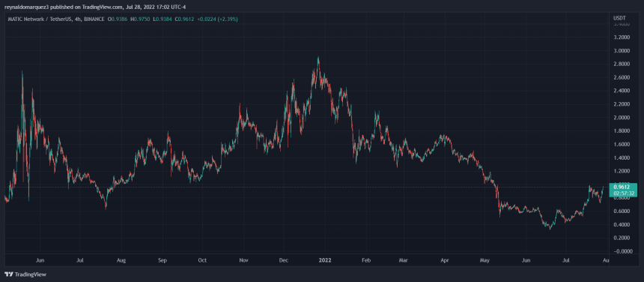Click the closing price value C0.9612
This screenshot has height=282, width=644.
pyautogui.click(x=184, y=19)
